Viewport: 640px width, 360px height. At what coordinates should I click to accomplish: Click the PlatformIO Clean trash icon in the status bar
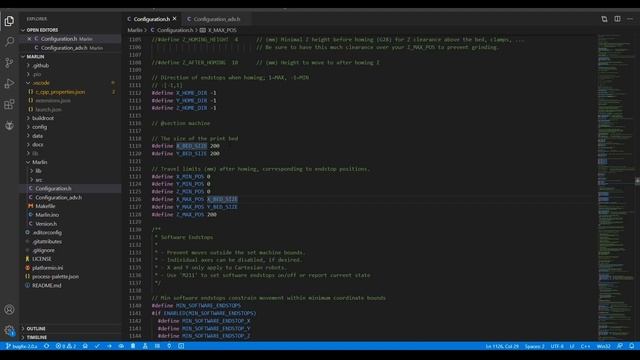point(133,346)
